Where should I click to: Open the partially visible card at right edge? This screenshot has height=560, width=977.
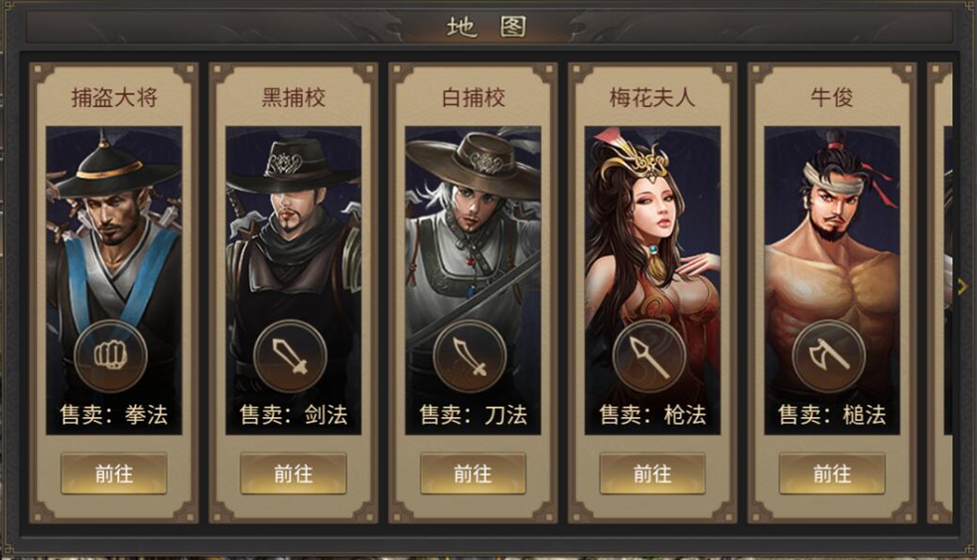tap(940, 293)
